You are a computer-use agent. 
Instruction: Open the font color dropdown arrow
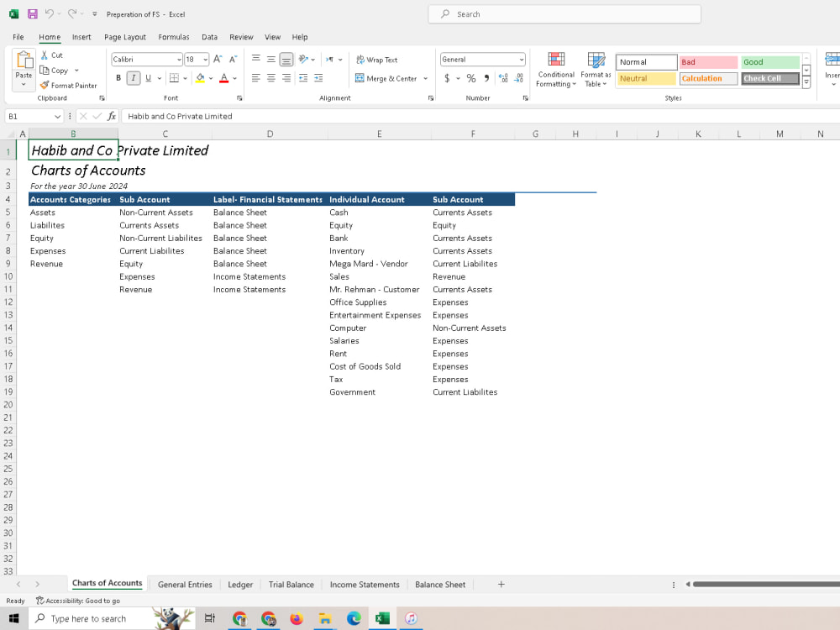point(234,78)
